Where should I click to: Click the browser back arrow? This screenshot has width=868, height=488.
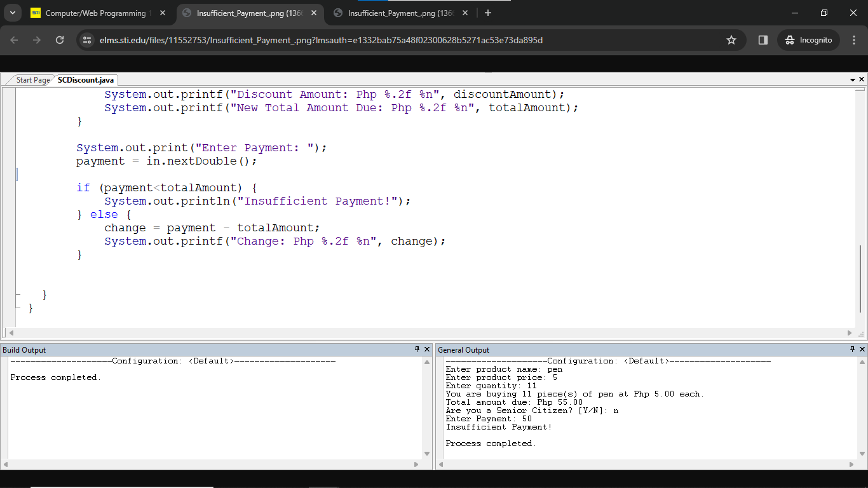pos(15,40)
